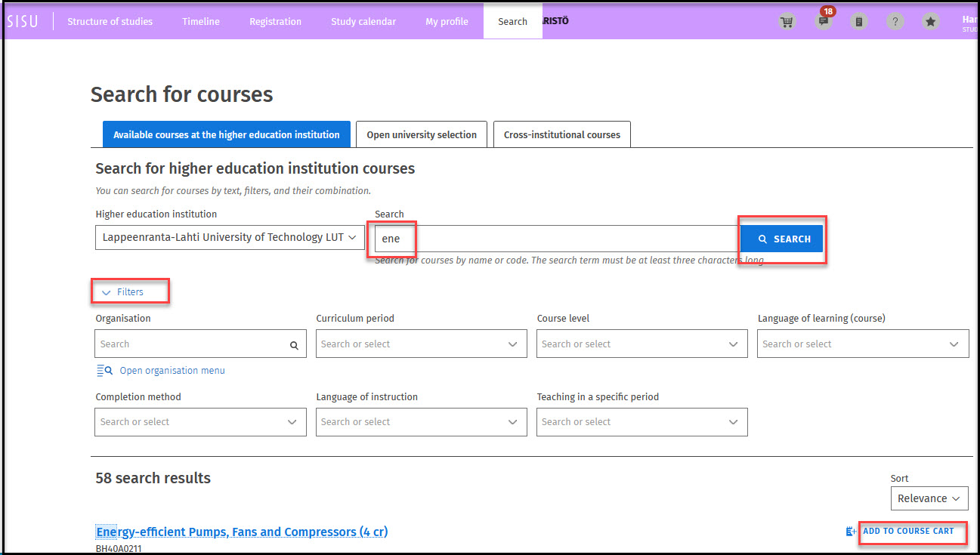The width and height of the screenshot is (980, 555).
Task: Click magnifier icon in Organisation field
Action: click(x=294, y=345)
